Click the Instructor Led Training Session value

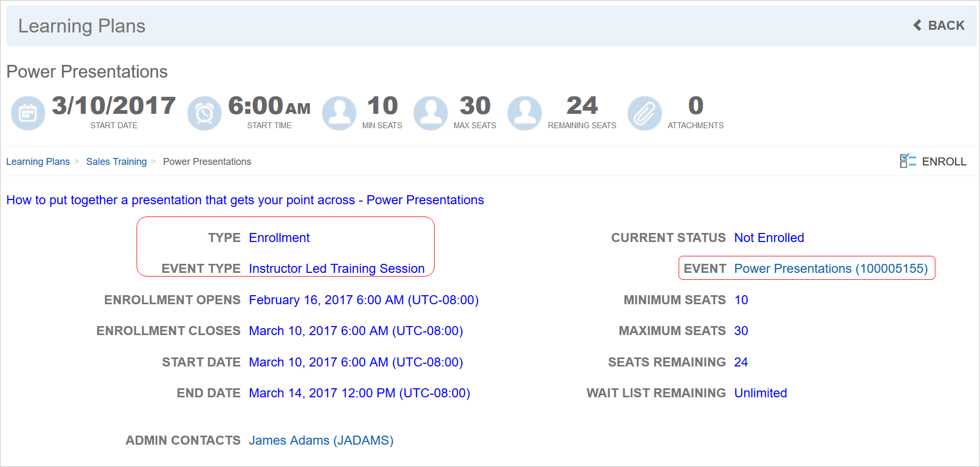[x=336, y=269]
